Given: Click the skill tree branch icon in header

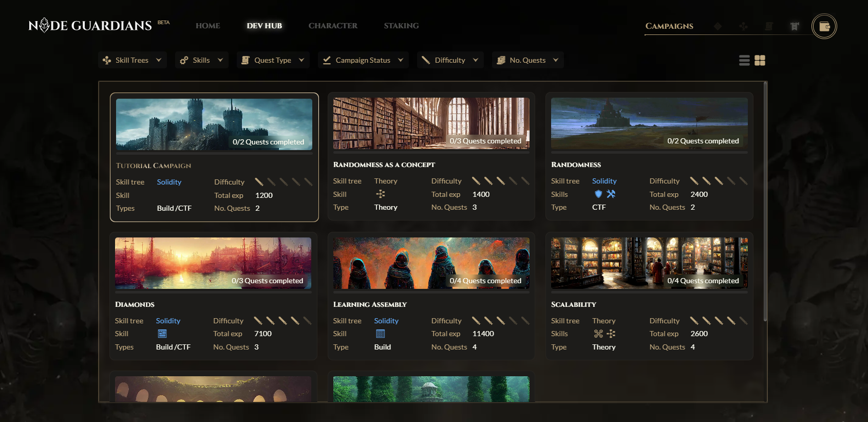Looking at the screenshot, I should coord(743,26).
